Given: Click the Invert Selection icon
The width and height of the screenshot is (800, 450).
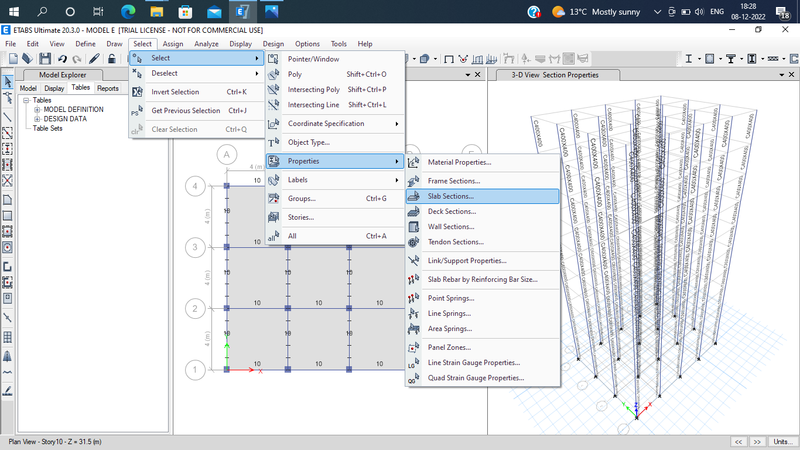Looking at the screenshot, I should pos(137,92).
